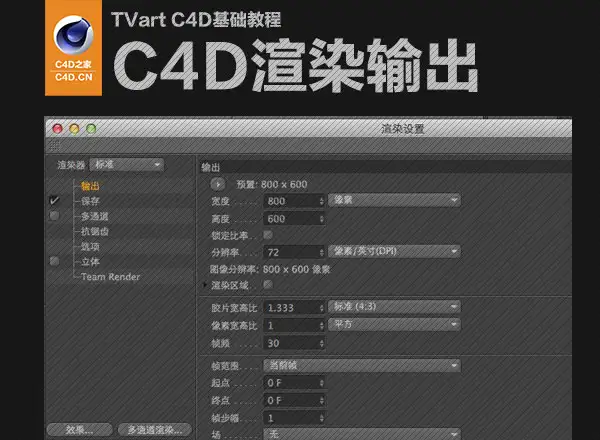
Task: Open the 帧范围 当前帧 dropdown
Action: (362, 365)
